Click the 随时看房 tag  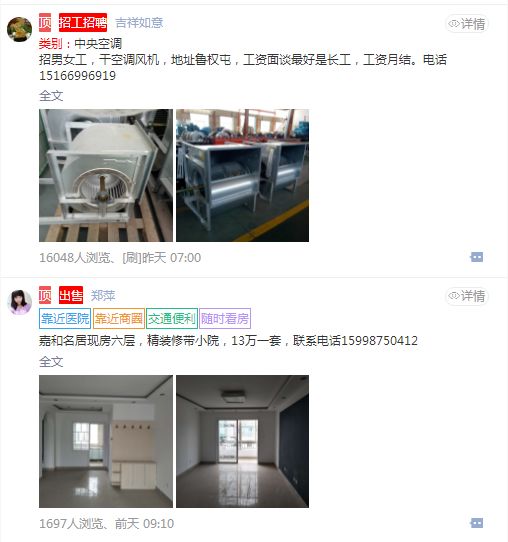[x=225, y=318]
